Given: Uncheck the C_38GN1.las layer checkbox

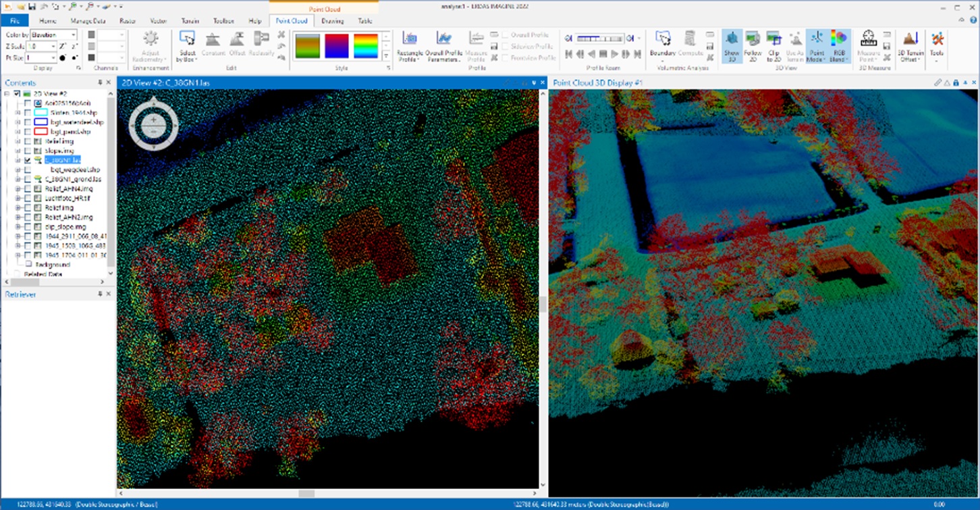Looking at the screenshot, I should [x=27, y=161].
